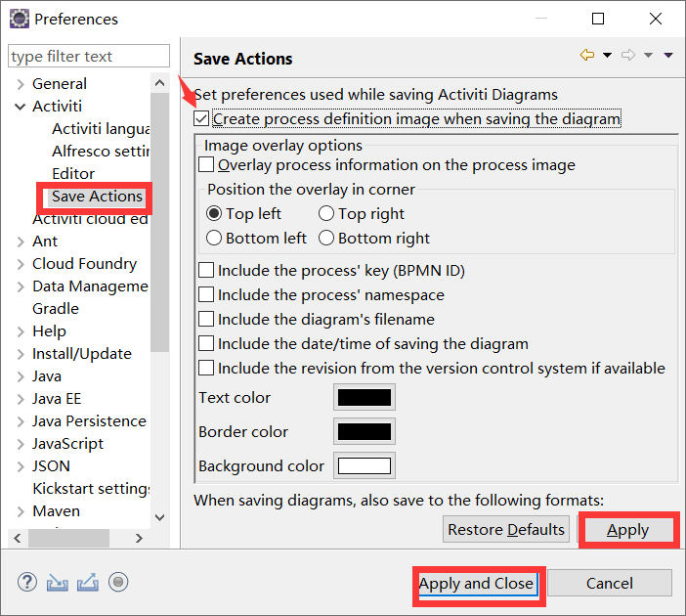The width and height of the screenshot is (686, 616).
Task: Open the forward history dropdown arrow
Action: [x=648, y=55]
